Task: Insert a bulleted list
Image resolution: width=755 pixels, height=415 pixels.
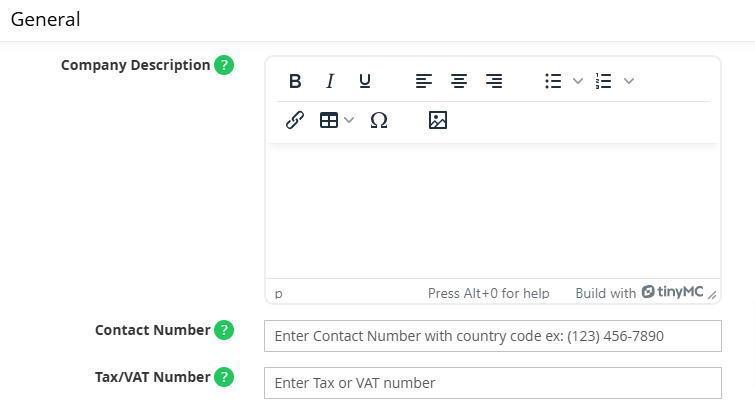Action: pos(553,81)
